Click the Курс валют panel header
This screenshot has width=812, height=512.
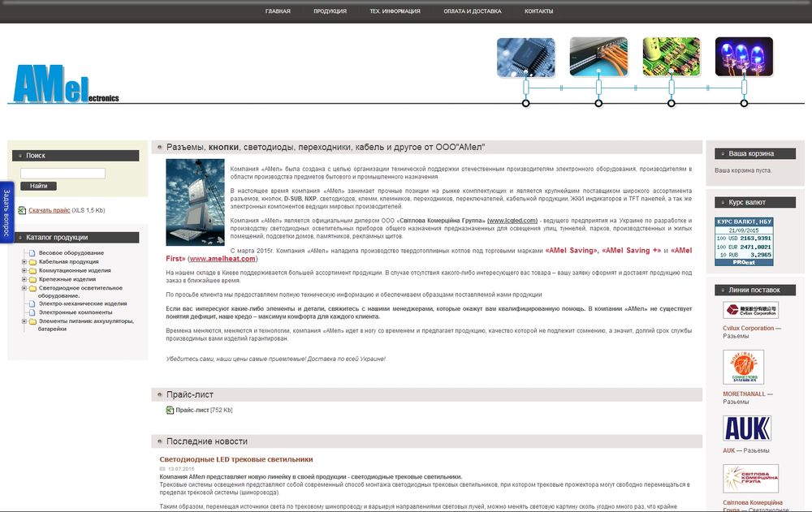pos(755,202)
